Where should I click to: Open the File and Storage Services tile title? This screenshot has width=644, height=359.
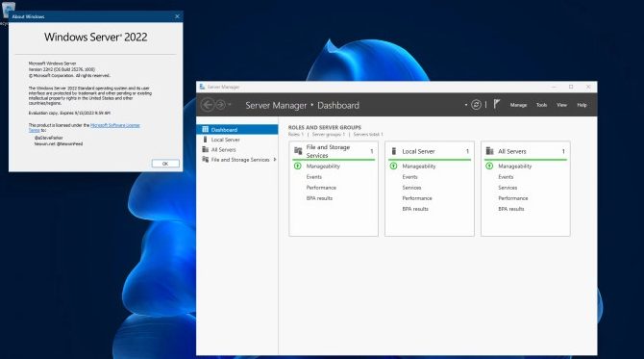328,151
